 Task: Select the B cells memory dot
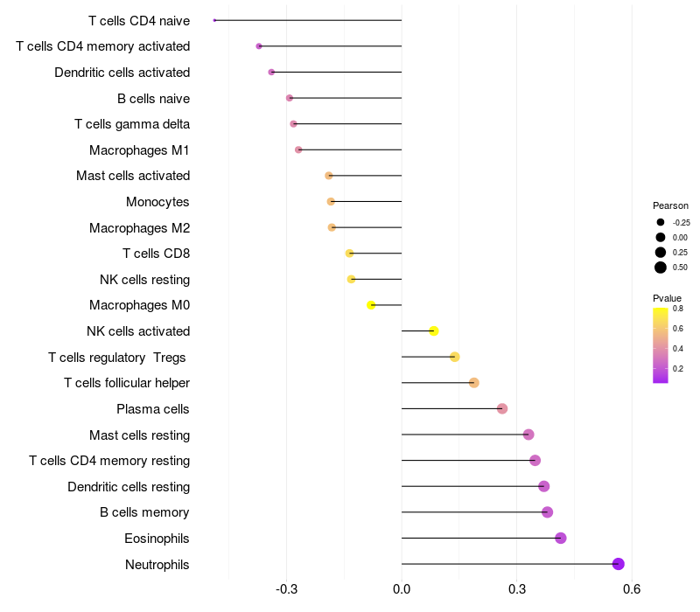[x=548, y=512]
